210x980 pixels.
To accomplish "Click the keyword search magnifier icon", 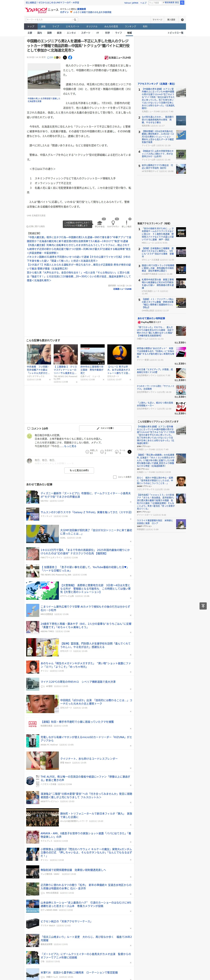I will 75,19.
